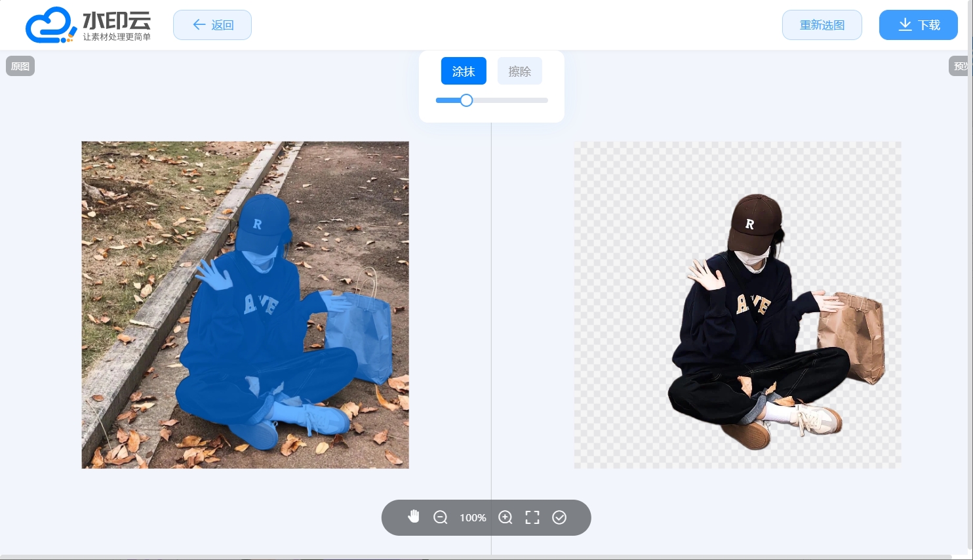Switch to the 擦除 erase mode
This screenshot has height=560, width=973.
(519, 71)
